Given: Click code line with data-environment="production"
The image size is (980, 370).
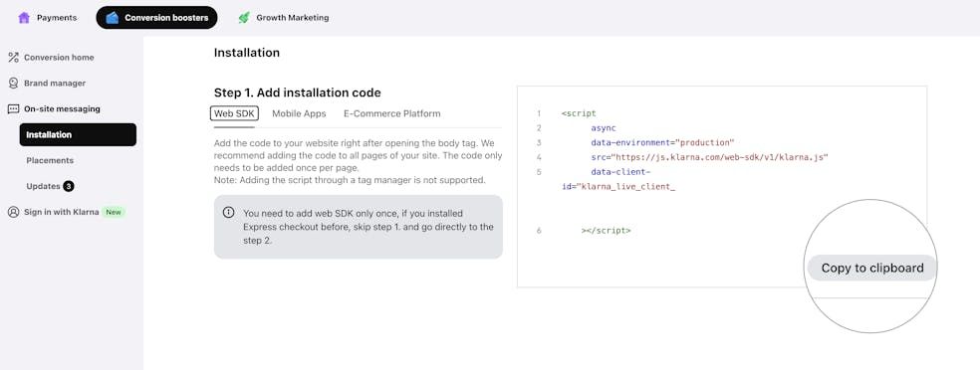Looking at the screenshot, I should [x=662, y=143].
